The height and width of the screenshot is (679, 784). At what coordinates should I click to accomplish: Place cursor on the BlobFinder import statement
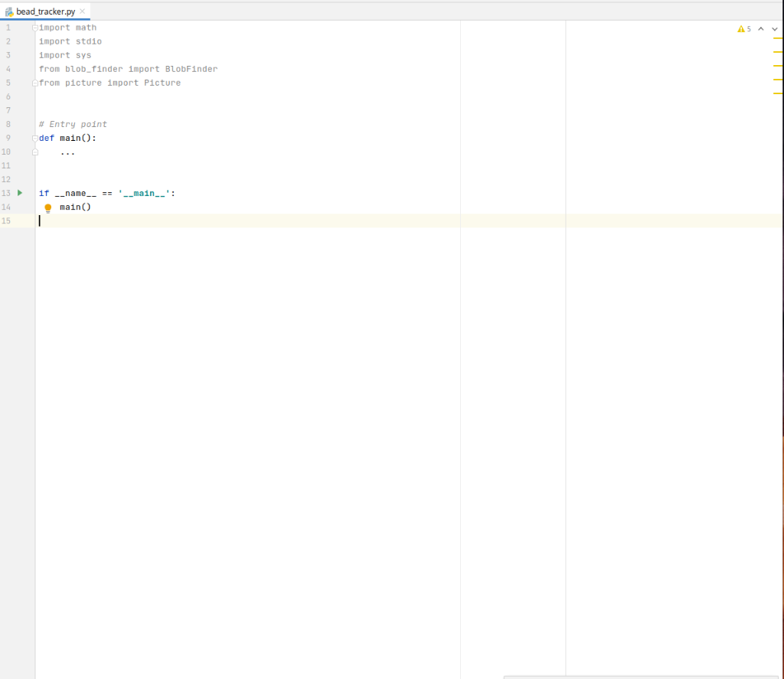click(x=126, y=68)
